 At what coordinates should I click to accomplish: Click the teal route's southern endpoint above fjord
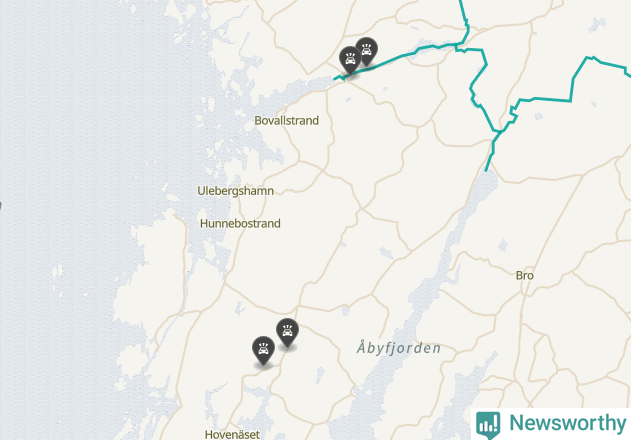click(486, 170)
